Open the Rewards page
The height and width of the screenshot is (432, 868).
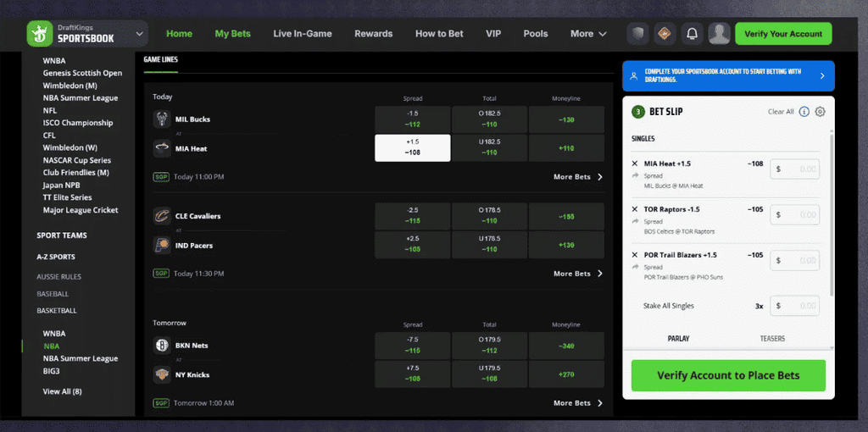coord(374,34)
